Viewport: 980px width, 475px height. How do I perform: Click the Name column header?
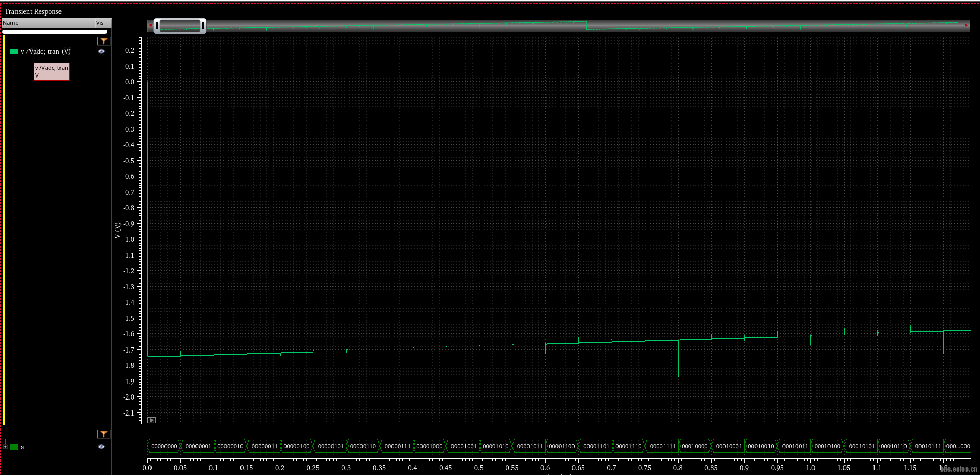[48, 23]
